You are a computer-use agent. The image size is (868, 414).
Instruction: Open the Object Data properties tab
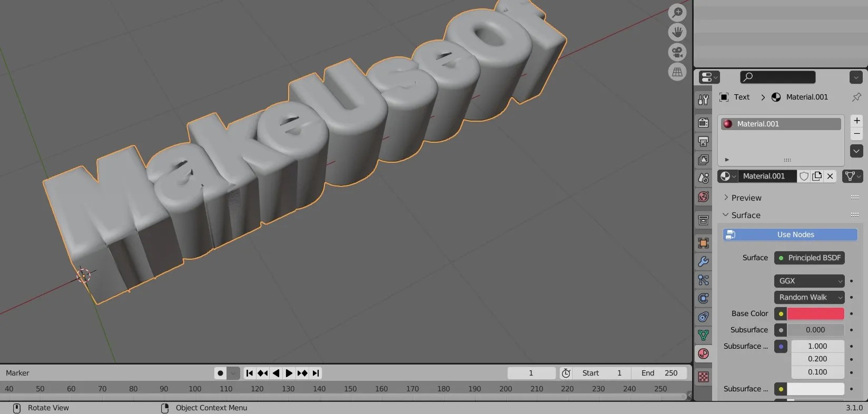703,335
